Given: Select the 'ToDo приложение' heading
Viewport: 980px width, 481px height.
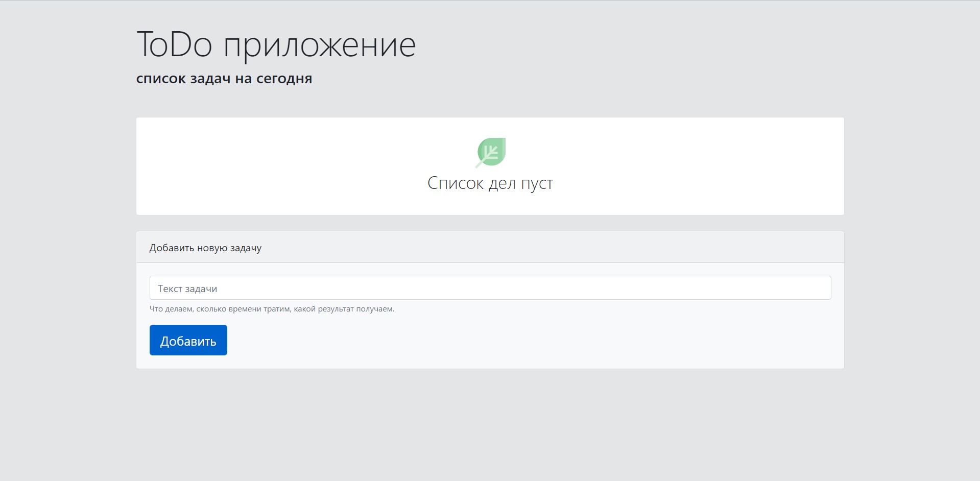Looking at the screenshot, I should point(276,45).
